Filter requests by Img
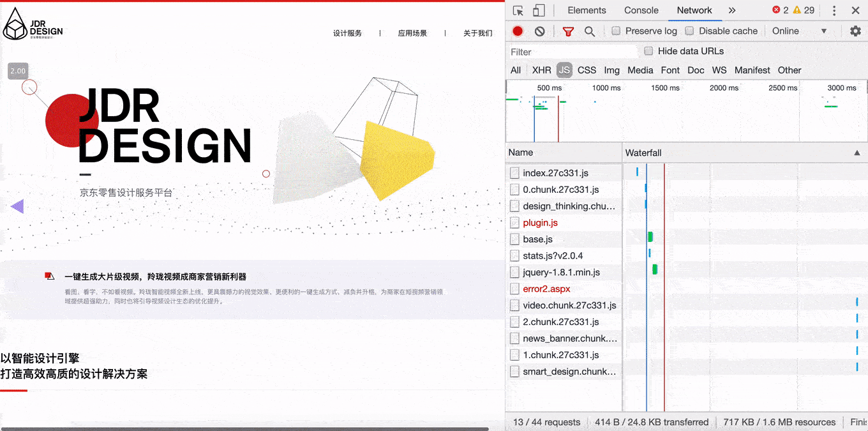The width and height of the screenshot is (868, 431). click(611, 70)
